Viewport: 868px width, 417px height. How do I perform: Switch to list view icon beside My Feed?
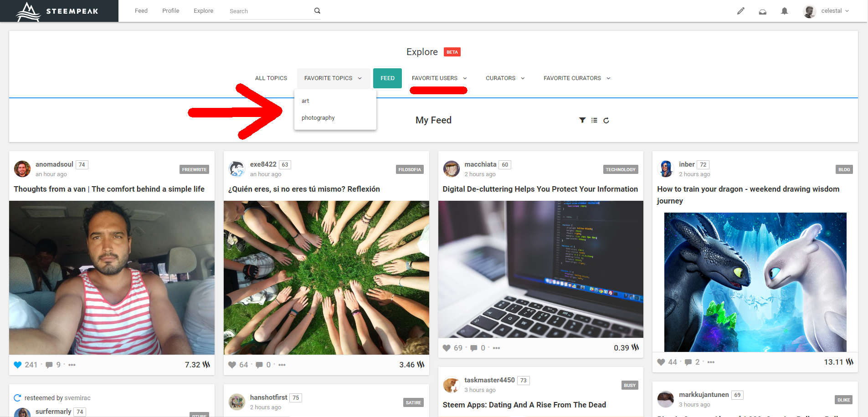coord(594,120)
